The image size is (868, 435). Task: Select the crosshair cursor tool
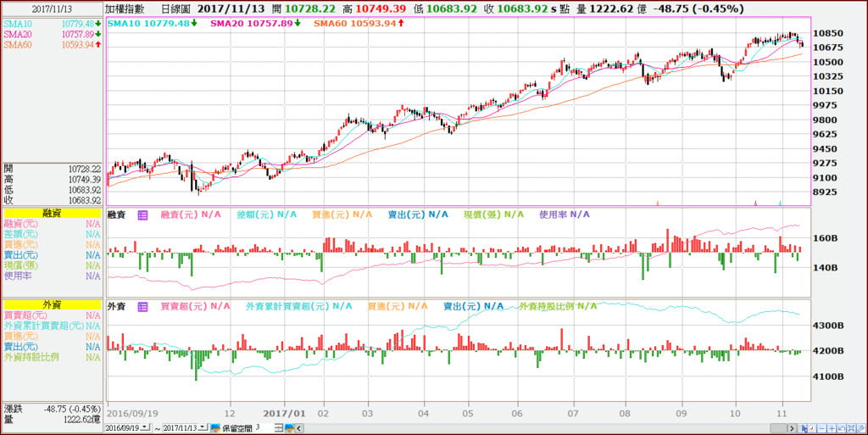coord(802,428)
